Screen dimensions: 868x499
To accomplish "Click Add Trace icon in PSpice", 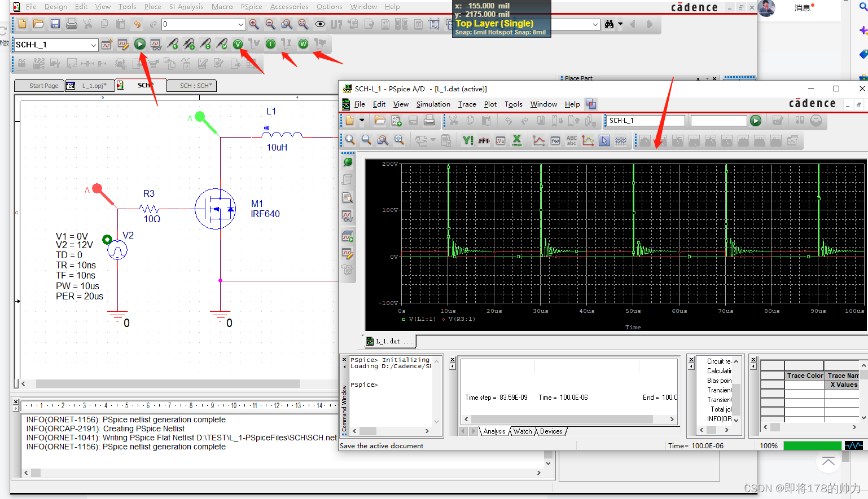I will point(539,140).
